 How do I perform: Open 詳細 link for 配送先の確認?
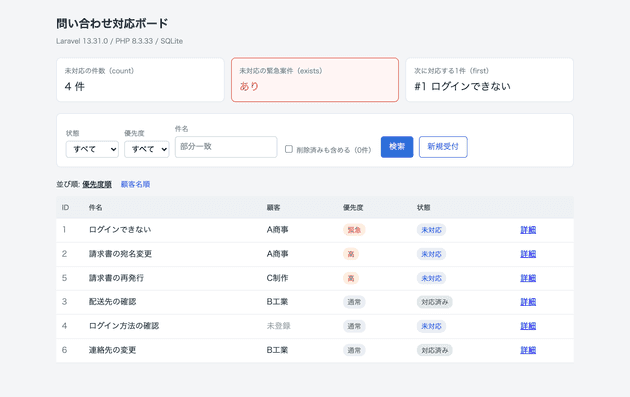coord(528,302)
